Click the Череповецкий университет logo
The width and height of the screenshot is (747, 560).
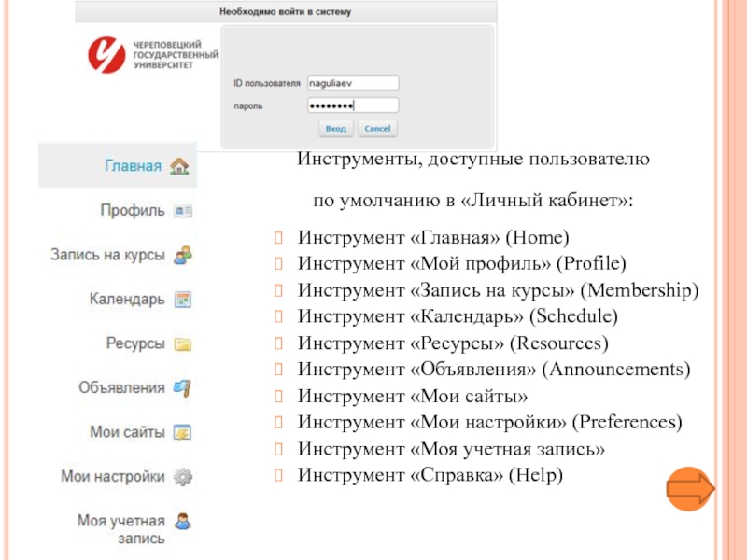click(153, 55)
